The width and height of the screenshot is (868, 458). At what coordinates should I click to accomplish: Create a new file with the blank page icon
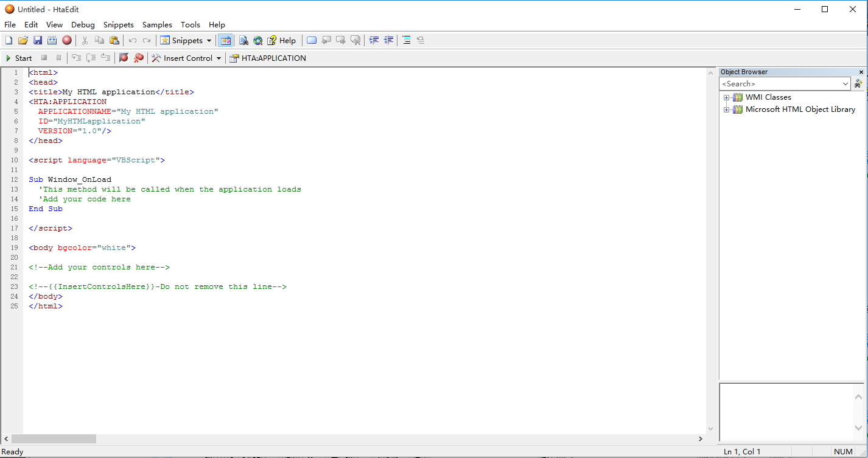pyautogui.click(x=9, y=40)
